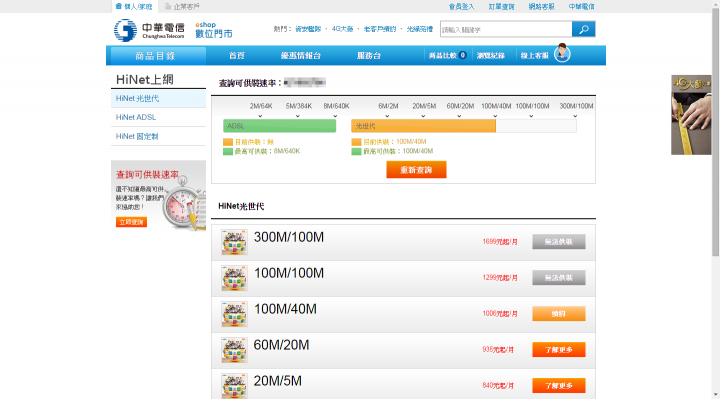
Task: Click the 1299元 monthly price text
Action: pyautogui.click(x=500, y=277)
